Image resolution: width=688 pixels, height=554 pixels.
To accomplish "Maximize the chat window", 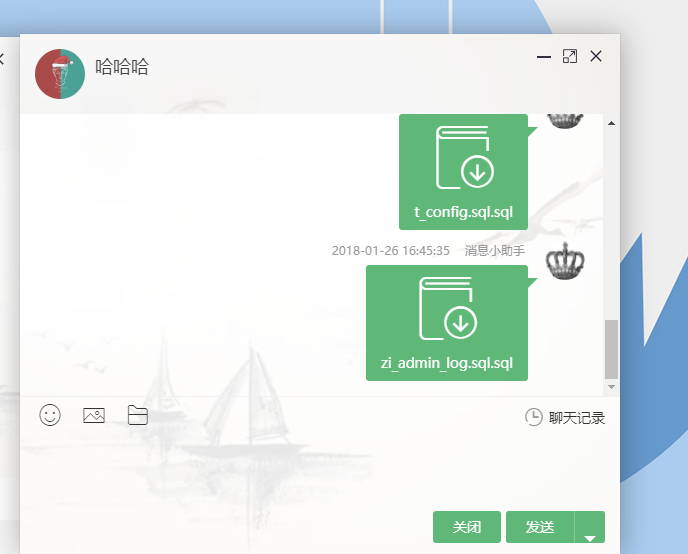I will 570,56.
